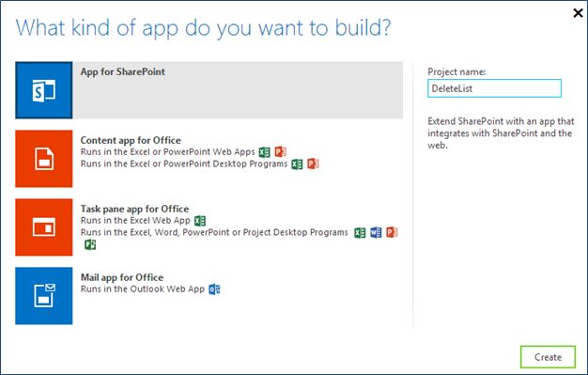This screenshot has width=588, height=375.
Task: Click the Word icon in Task pane row
Action: click(x=376, y=233)
